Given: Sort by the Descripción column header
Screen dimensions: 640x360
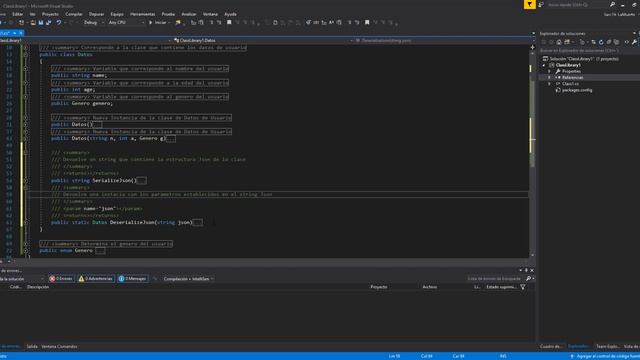Looking at the screenshot, I should point(38,287).
